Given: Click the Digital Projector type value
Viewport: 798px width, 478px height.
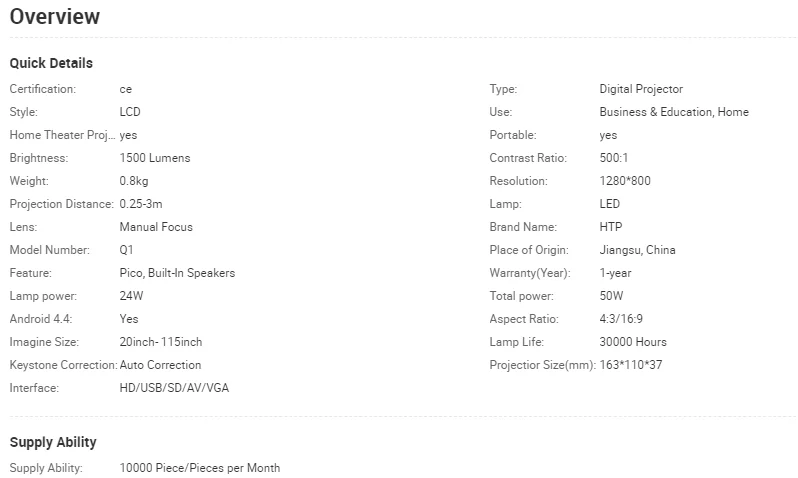Looking at the screenshot, I should [641, 89].
